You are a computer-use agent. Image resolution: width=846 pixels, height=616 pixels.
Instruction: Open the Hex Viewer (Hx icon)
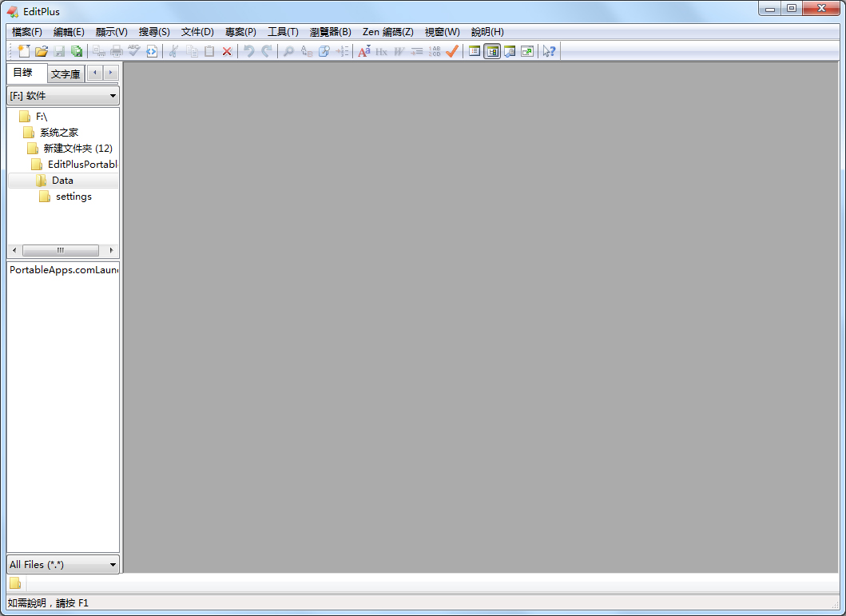381,51
